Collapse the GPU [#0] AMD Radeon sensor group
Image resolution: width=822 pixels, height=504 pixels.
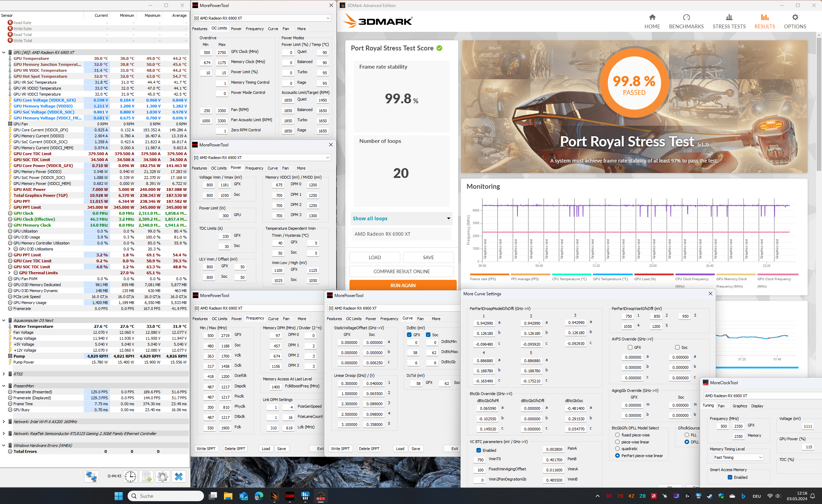click(x=4, y=53)
